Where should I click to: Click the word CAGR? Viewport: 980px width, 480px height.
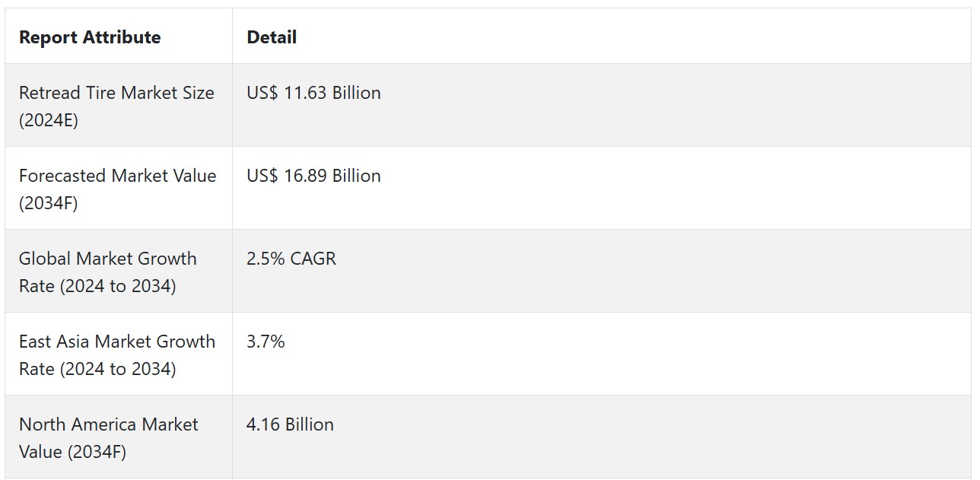[313, 259]
